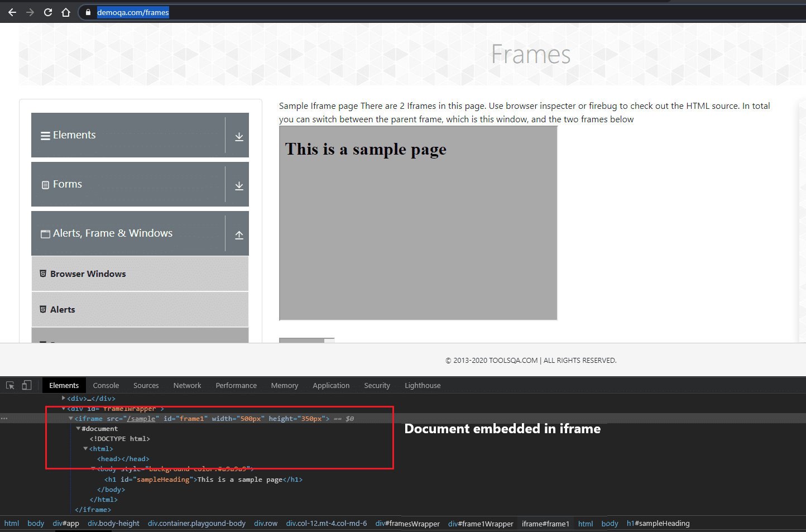Switch to the Network DevTools tab
This screenshot has width=806, height=532.
pyautogui.click(x=188, y=385)
